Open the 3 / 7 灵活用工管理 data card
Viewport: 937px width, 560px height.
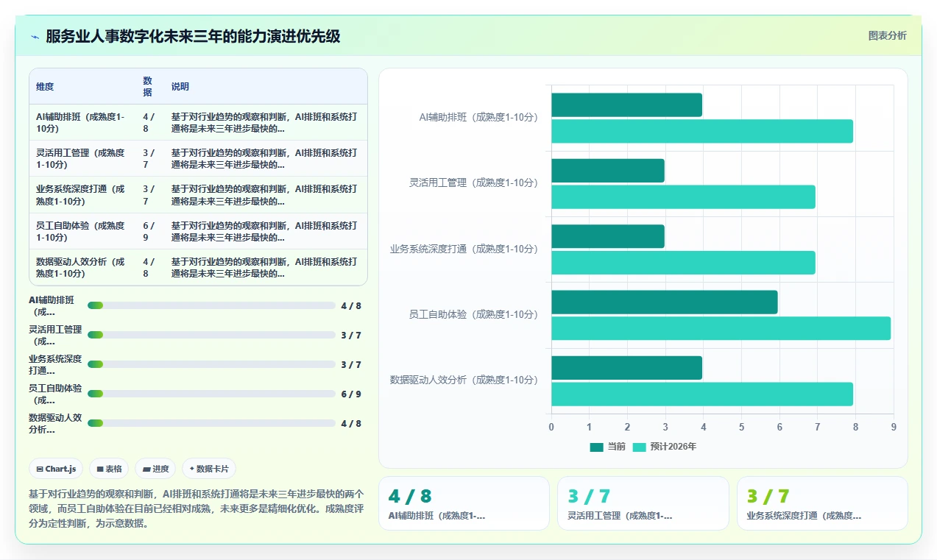click(x=643, y=503)
